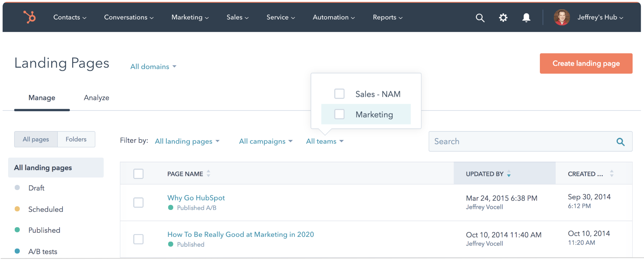Expand the Automation menu
This screenshot has width=644, height=260.
click(x=333, y=17)
